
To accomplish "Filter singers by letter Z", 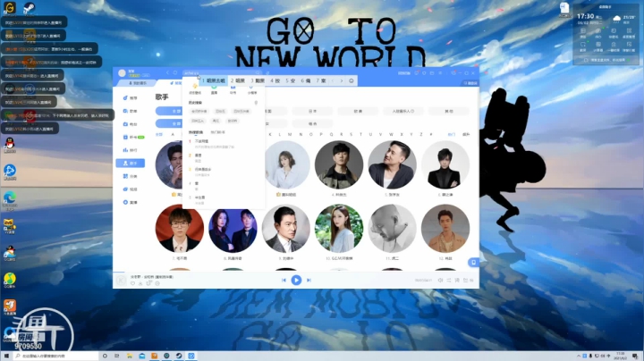I will click(x=421, y=135).
